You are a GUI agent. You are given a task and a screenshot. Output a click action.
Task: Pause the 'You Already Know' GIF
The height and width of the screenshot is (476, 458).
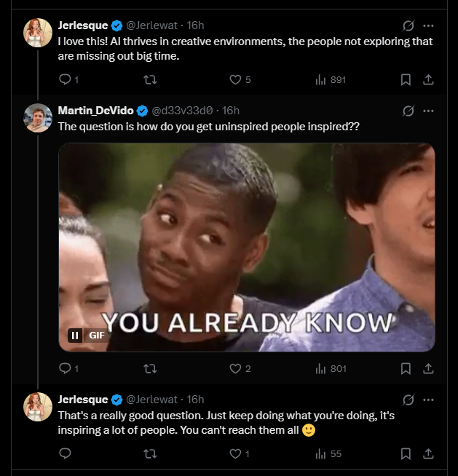click(x=75, y=336)
